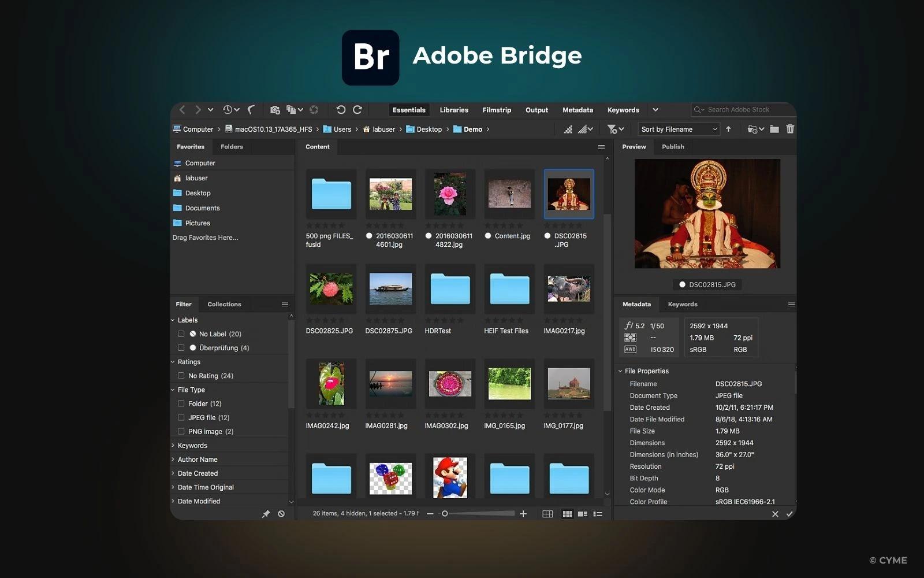This screenshot has height=578, width=924.
Task: Clear filter using the no-symbol icon
Action: coord(281,514)
